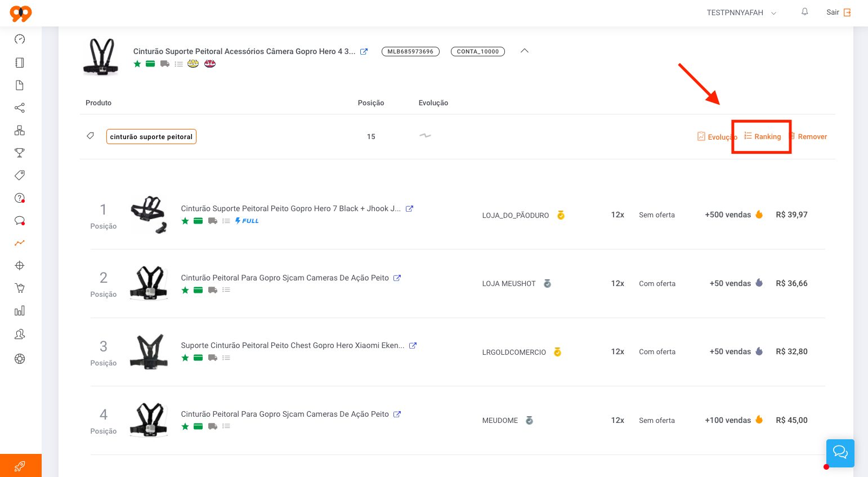Click the Posição column header
The image size is (868, 477).
click(371, 103)
